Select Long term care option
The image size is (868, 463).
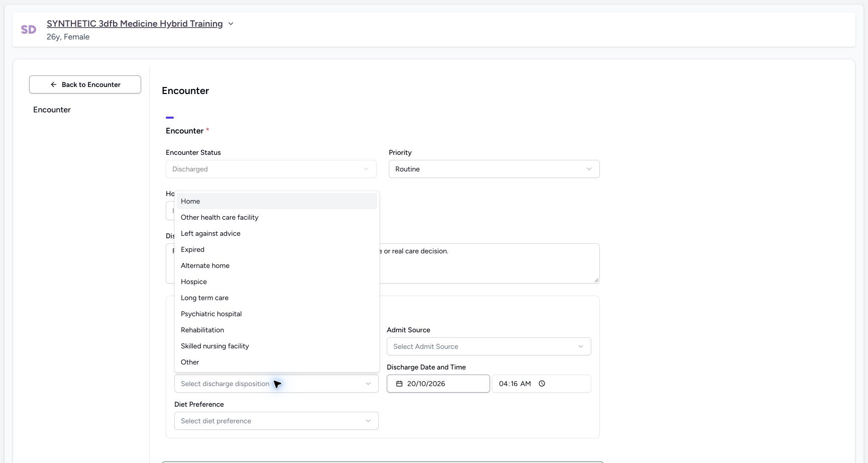pyautogui.click(x=277, y=298)
